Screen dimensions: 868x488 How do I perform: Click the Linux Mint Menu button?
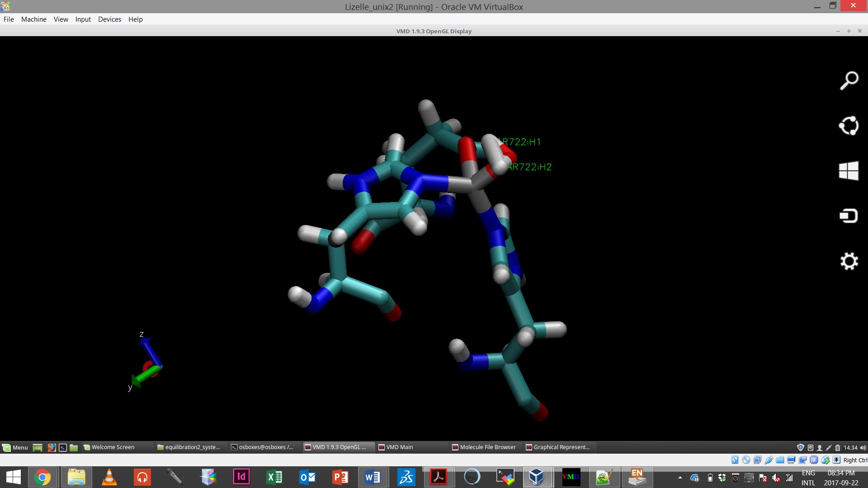coord(15,447)
